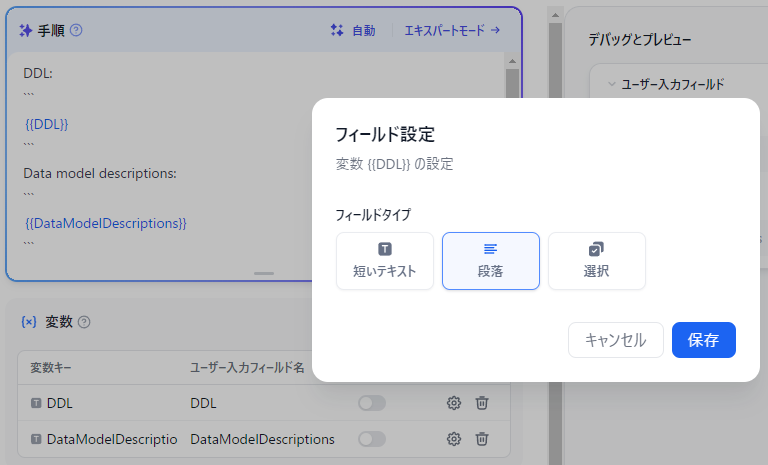
Task: Click the 'Data model descriptions:' text line
Action: click(x=100, y=173)
